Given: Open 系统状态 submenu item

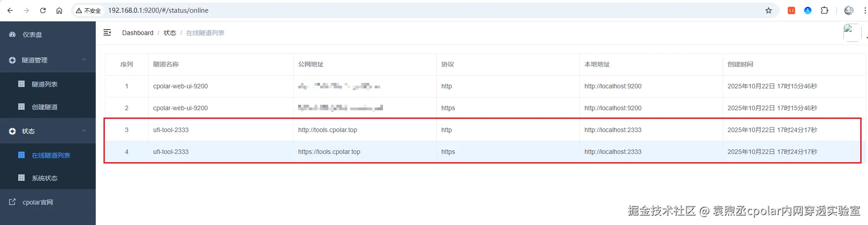Looking at the screenshot, I should [48, 178].
